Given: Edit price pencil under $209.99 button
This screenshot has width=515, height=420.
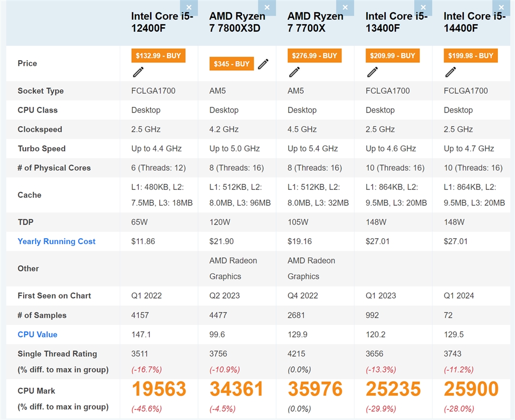Looking at the screenshot, I should [x=373, y=72].
